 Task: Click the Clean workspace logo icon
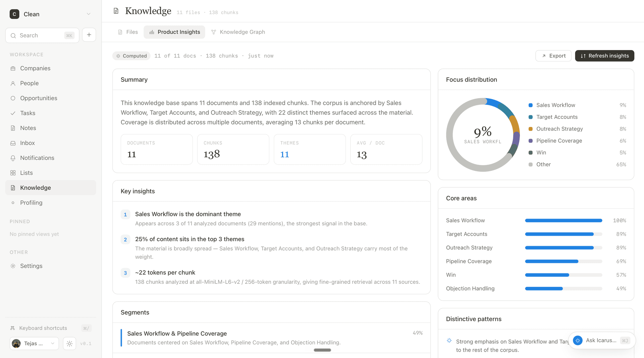(x=14, y=14)
